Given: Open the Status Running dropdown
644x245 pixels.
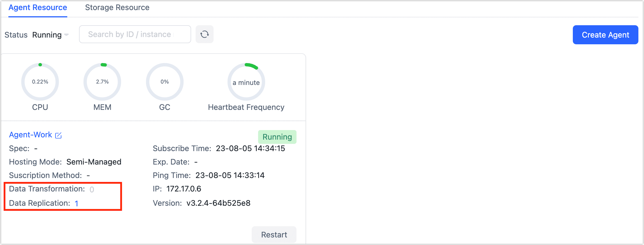Looking at the screenshot, I should pyautogui.click(x=47, y=35).
